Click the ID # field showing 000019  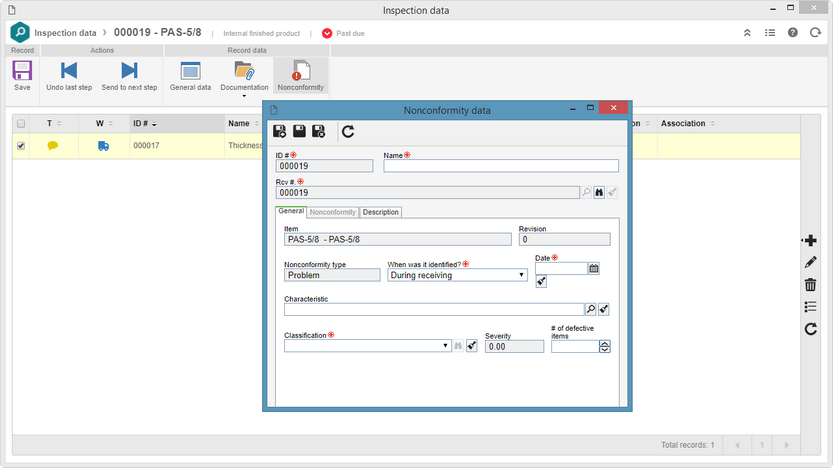pyautogui.click(x=324, y=166)
